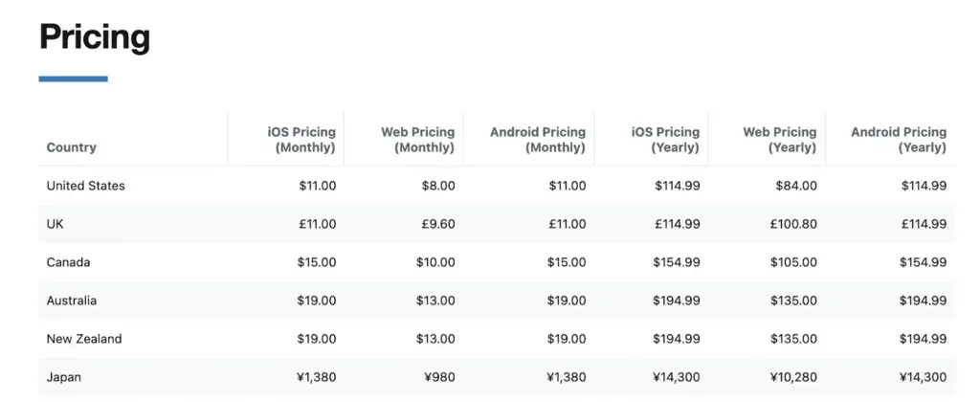The height and width of the screenshot is (402, 980).
Task: Click the iOS Pricing (Yearly) header
Action: coord(665,140)
